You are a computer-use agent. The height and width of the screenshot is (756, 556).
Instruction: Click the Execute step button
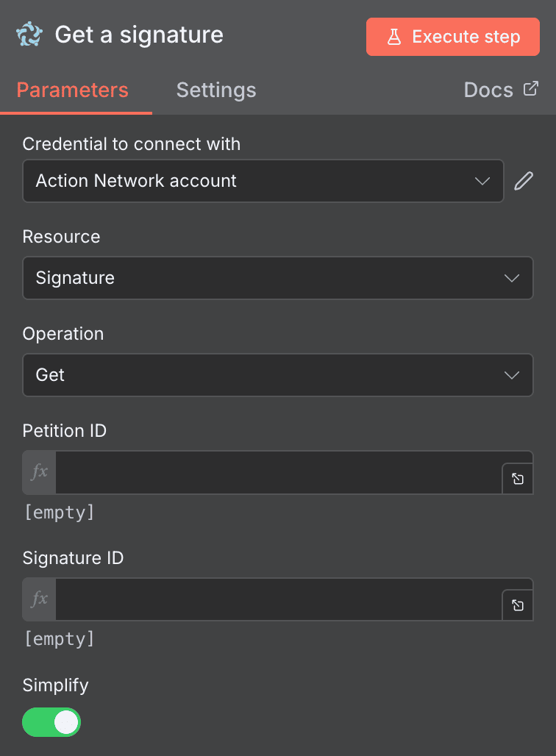pos(452,36)
